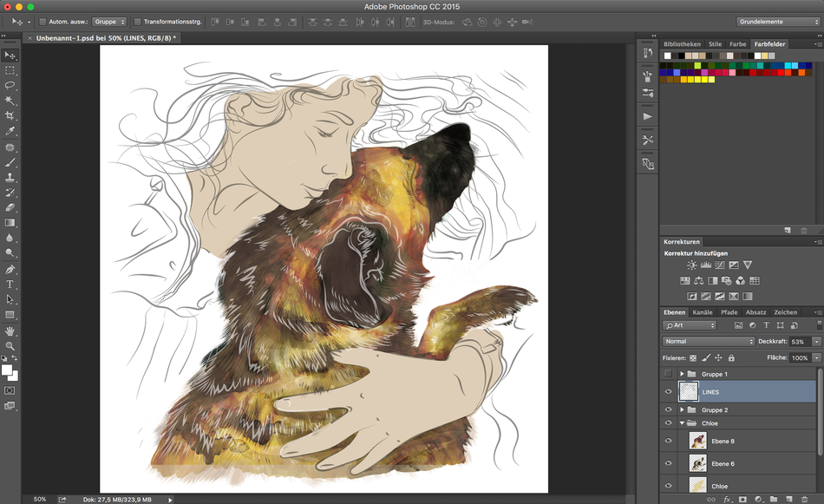Create a new layer
Viewport: 824px width, 504px height.
click(788, 500)
